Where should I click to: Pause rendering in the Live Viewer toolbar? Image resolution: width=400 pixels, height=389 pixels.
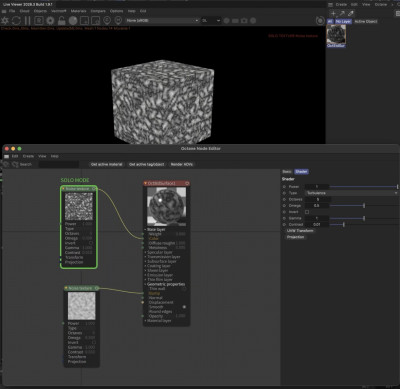[28, 21]
